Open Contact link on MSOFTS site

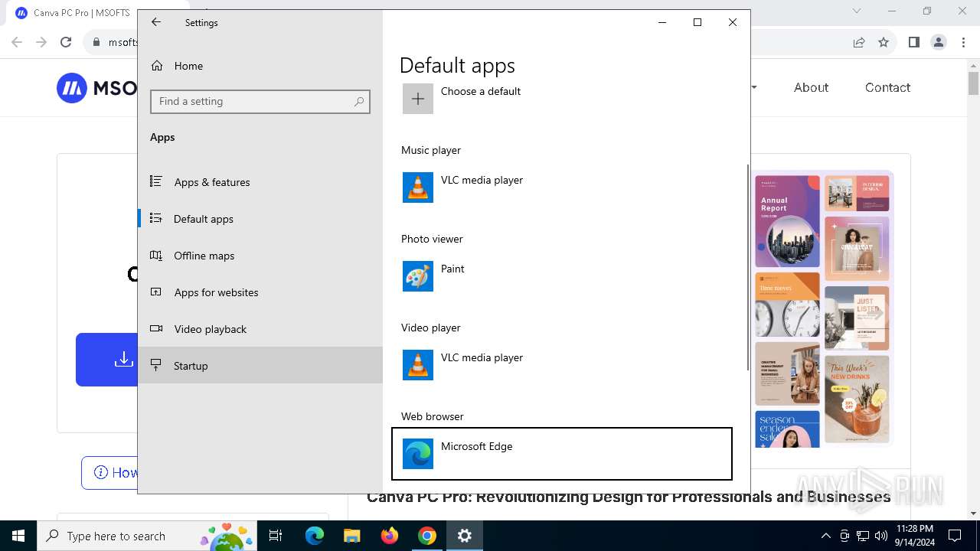click(x=887, y=87)
